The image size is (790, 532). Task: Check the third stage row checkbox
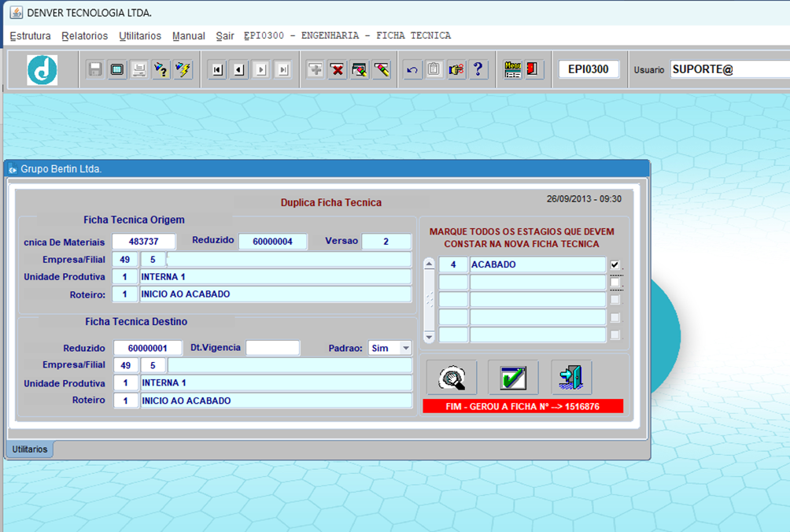(x=615, y=300)
